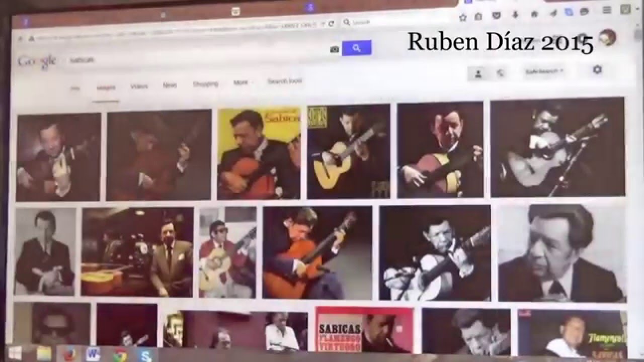Click the blue Google search button
Viewport: 644px width, 362px height.
click(357, 48)
